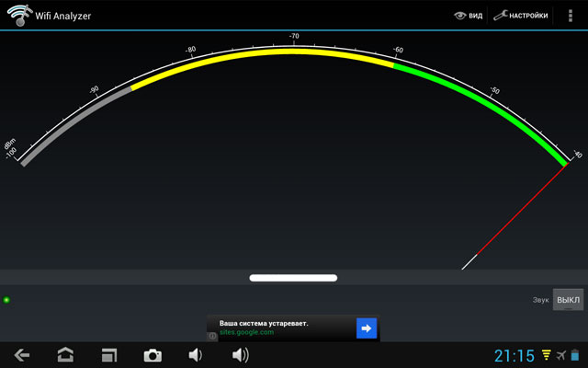Image resolution: width=588 pixels, height=368 pixels.
Task: Open НАСТРОЙКИ settings
Action: pyautogui.click(x=521, y=16)
